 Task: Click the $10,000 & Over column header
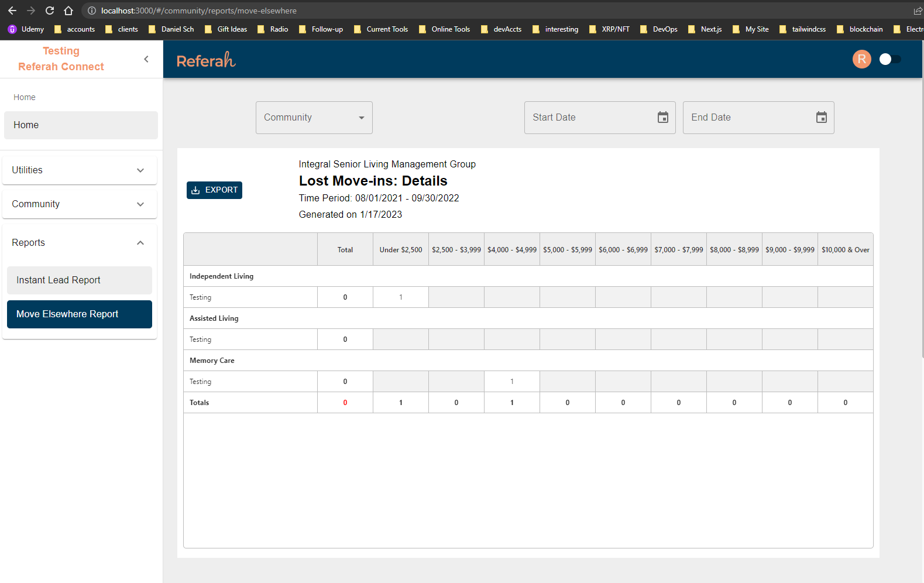(846, 250)
